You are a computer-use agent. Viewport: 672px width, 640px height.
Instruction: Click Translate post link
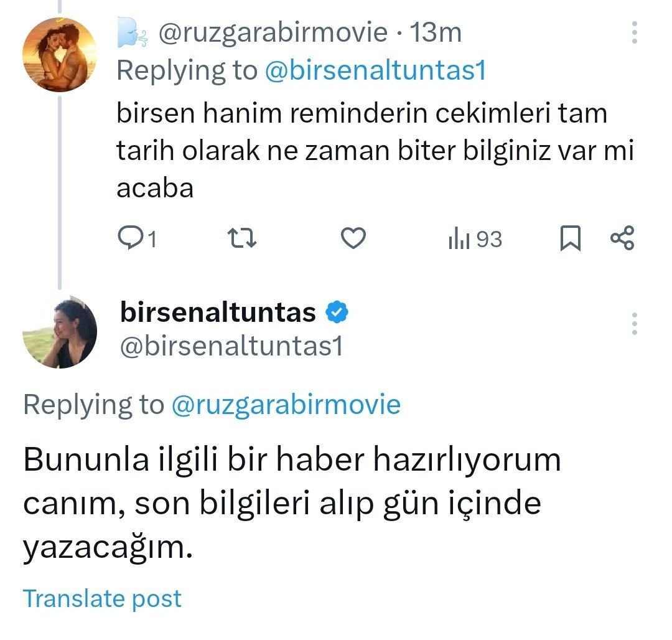pos(102,598)
